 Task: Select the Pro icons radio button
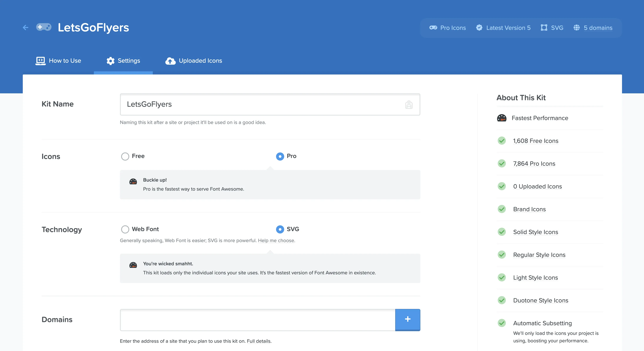[280, 156]
